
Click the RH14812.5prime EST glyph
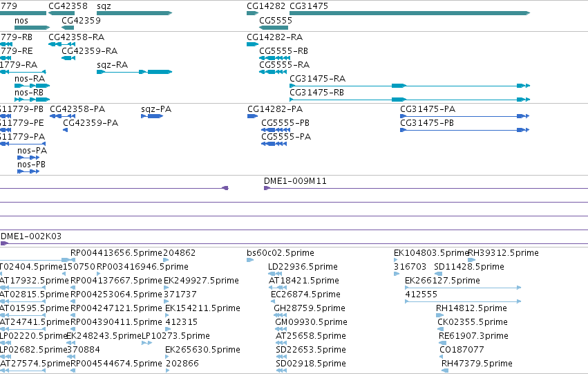click(439, 315)
